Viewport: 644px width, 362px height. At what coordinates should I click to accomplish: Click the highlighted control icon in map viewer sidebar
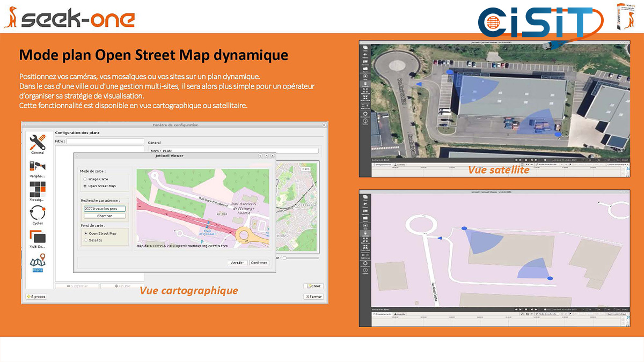(365, 233)
